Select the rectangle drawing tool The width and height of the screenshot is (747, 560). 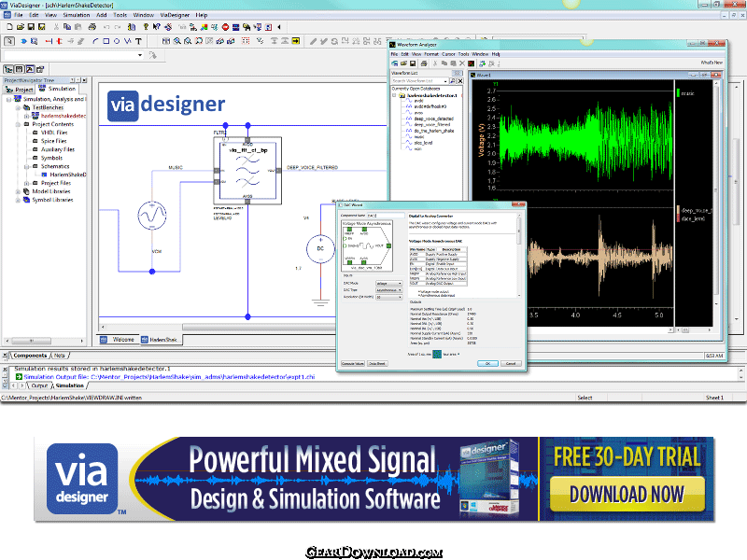(106, 41)
